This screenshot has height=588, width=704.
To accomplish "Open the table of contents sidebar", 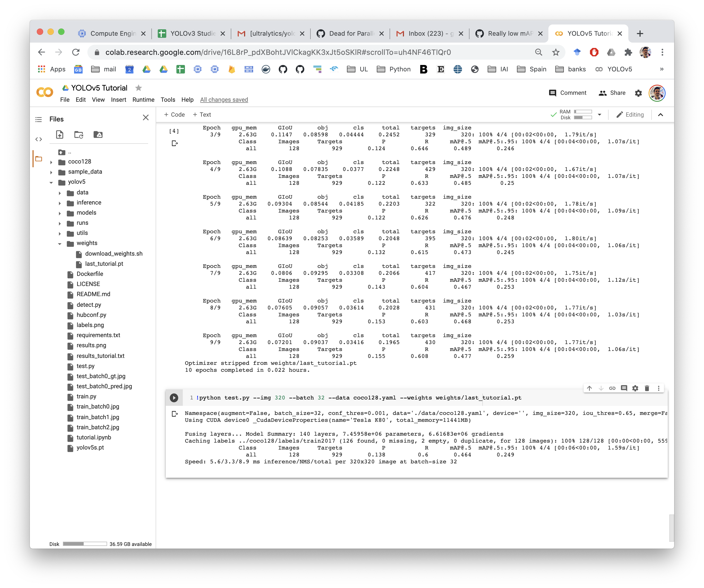I will [39, 119].
